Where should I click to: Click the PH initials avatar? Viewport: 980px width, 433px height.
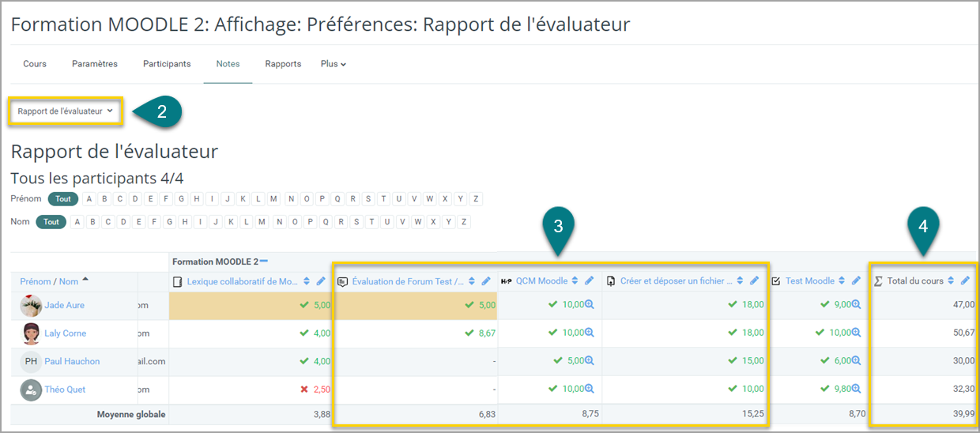32,361
